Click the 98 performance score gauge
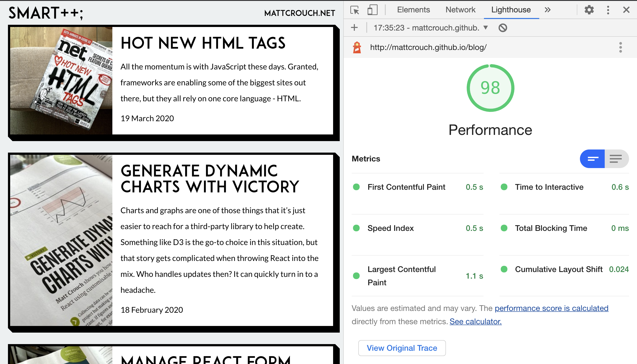 (x=490, y=88)
